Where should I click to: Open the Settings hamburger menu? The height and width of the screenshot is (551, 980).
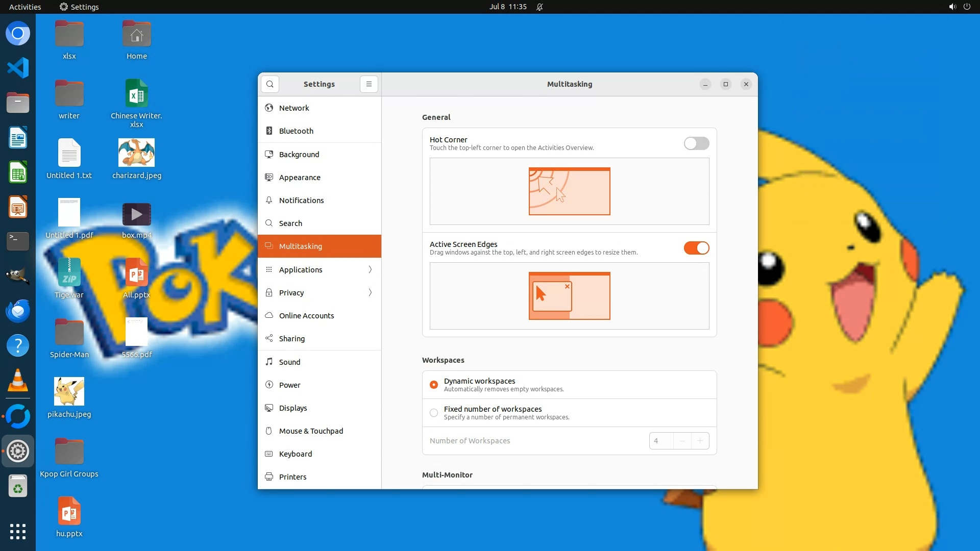[369, 84]
